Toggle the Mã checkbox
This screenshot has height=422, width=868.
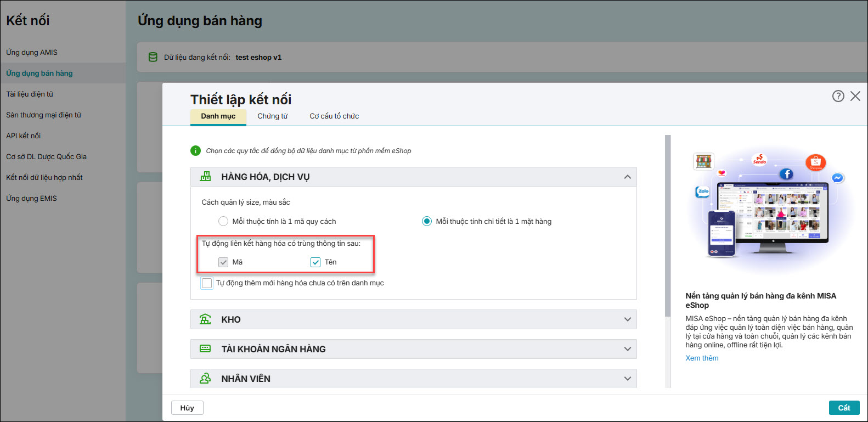click(x=223, y=262)
